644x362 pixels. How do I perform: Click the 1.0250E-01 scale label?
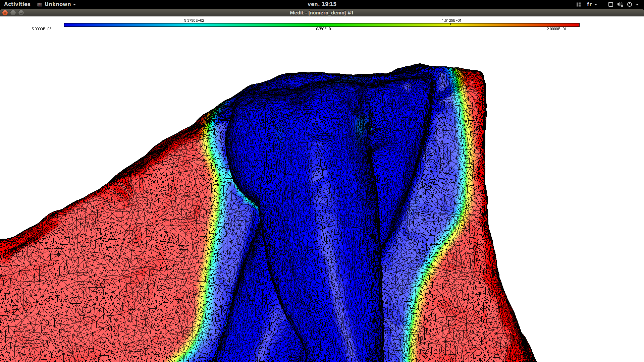pyautogui.click(x=323, y=29)
